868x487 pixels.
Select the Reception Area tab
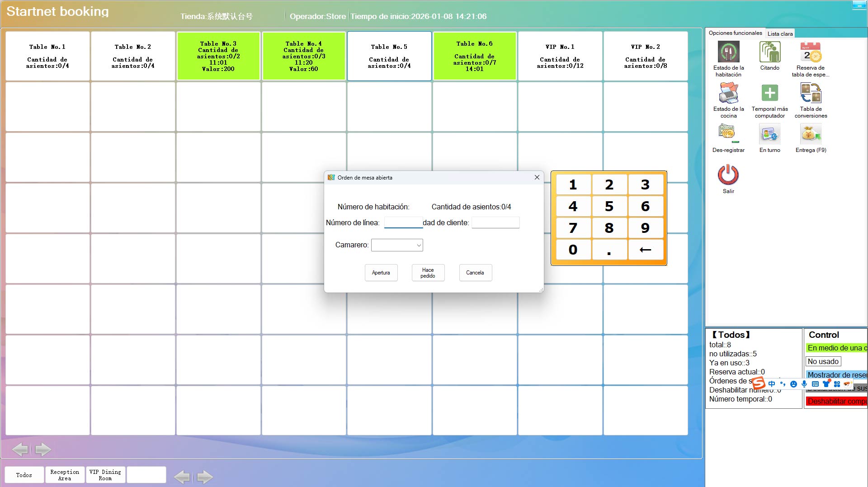coord(65,475)
